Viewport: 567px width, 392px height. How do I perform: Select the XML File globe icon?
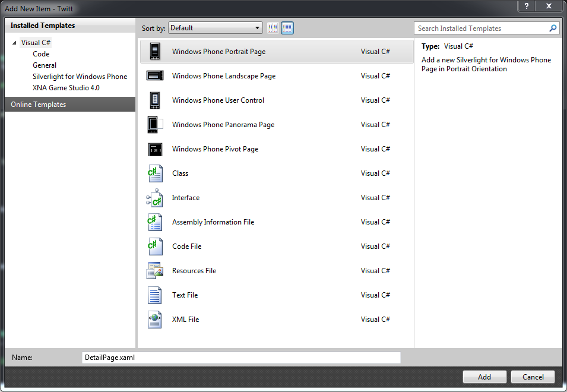pos(155,320)
